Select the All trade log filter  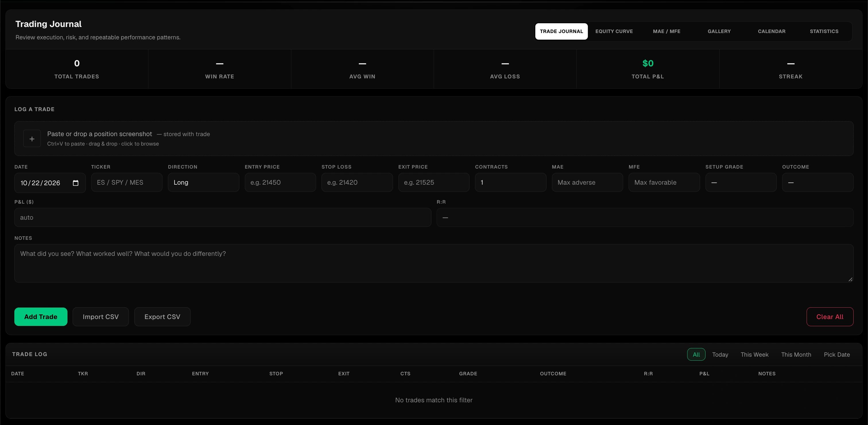[696, 355]
